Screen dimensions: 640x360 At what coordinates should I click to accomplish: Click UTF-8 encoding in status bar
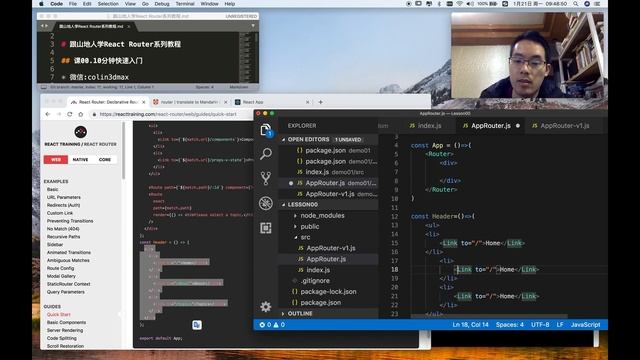540,325
